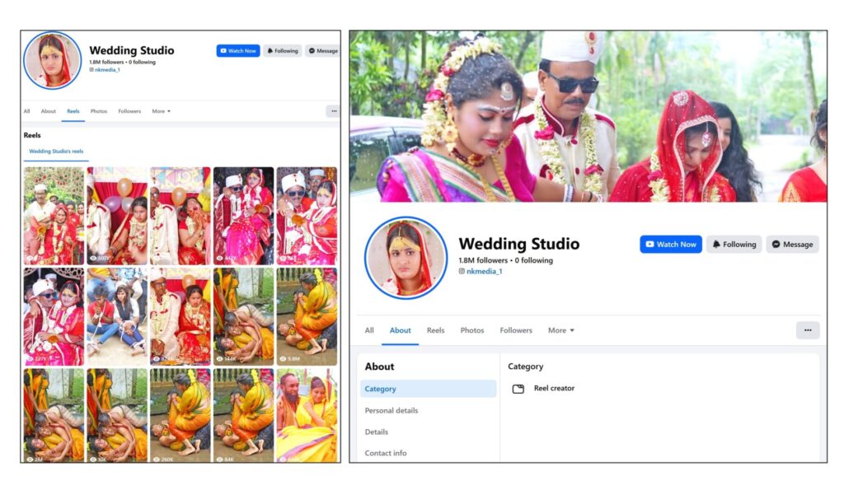844x504 pixels.
Task: Open Contact info in the About sidebar
Action: pos(386,454)
